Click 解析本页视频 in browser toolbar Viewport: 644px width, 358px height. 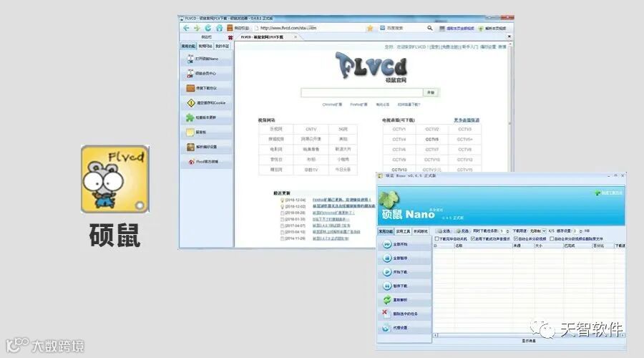click(492, 28)
